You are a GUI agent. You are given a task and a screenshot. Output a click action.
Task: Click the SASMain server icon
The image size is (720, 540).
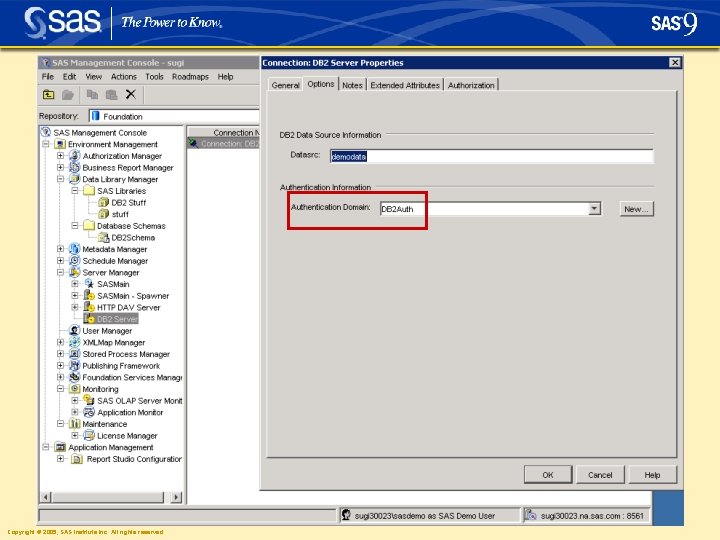coord(89,284)
